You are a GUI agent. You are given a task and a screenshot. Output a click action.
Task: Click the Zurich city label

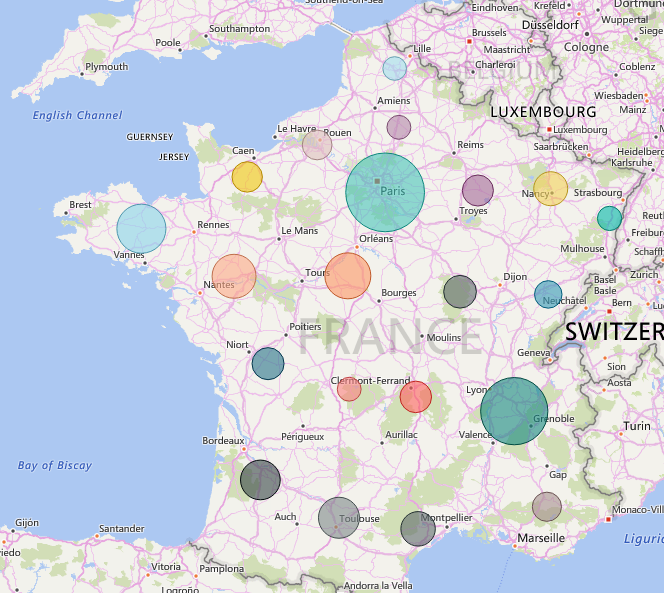(644, 274)
